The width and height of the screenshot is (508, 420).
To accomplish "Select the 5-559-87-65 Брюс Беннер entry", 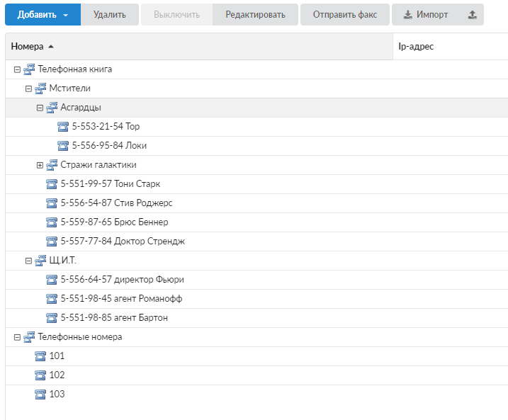I will (114, 222).
